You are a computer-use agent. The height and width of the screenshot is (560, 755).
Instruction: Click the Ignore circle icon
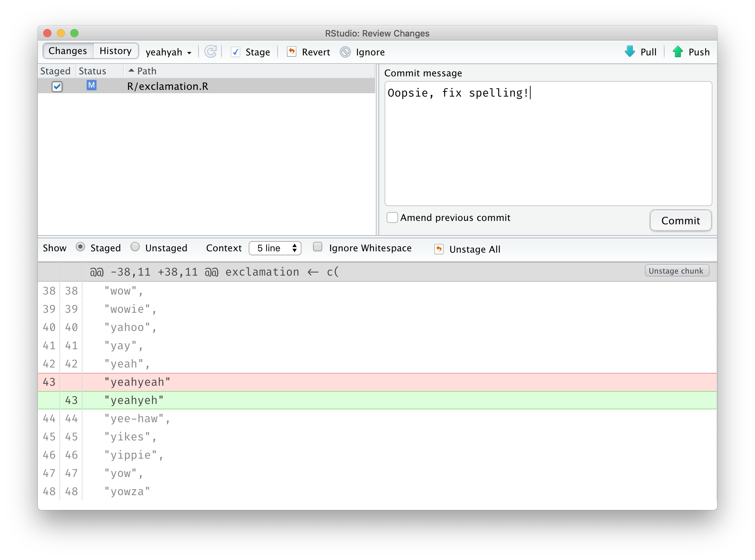click(345, 52)
